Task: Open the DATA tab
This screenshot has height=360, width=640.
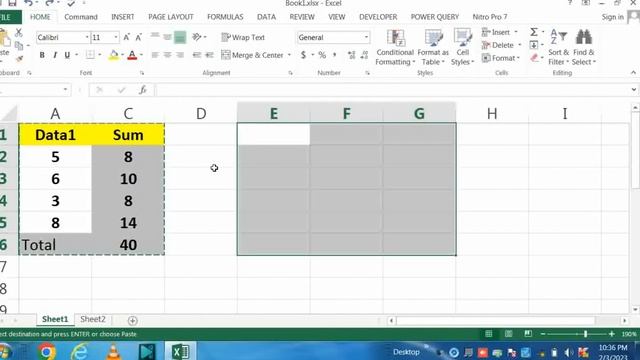Action: 266,17
